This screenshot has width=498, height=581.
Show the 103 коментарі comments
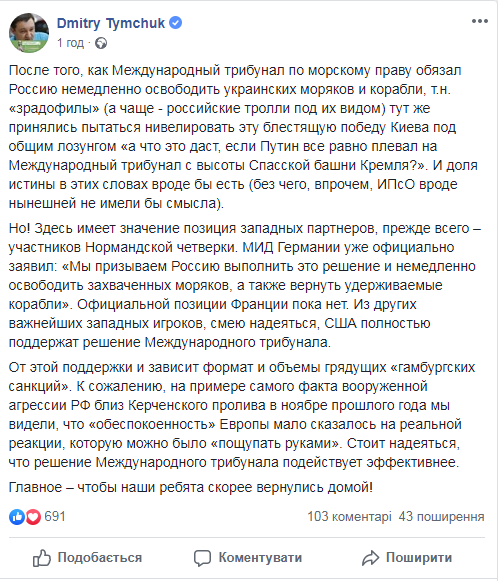pos(349,517)
